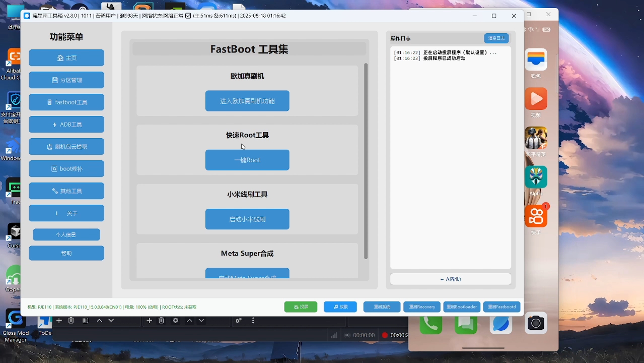Screen dimensions: 644x363
Task: Select the fastboot工具 menu button
Action: tap(66, 102)
